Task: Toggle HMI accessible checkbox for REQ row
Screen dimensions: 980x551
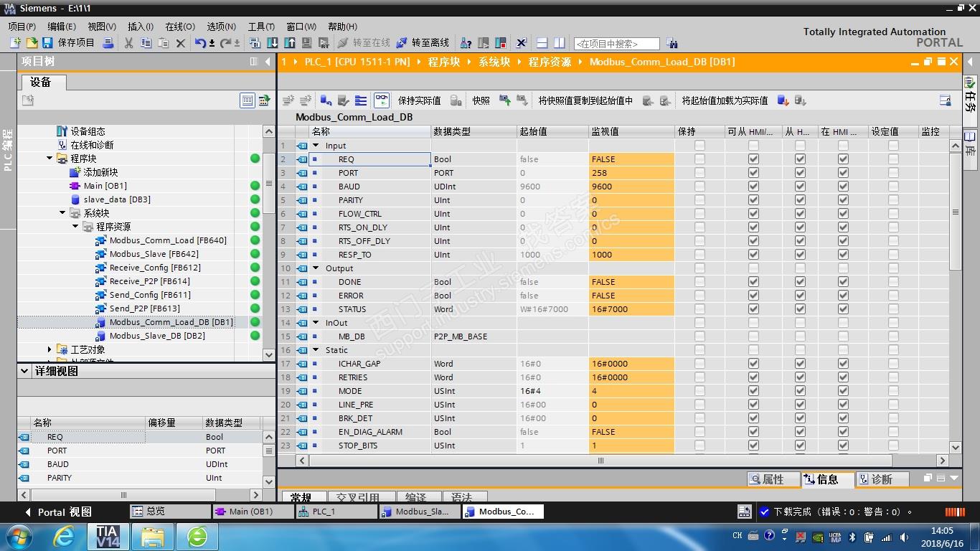Action: click(x=753, y=159)
